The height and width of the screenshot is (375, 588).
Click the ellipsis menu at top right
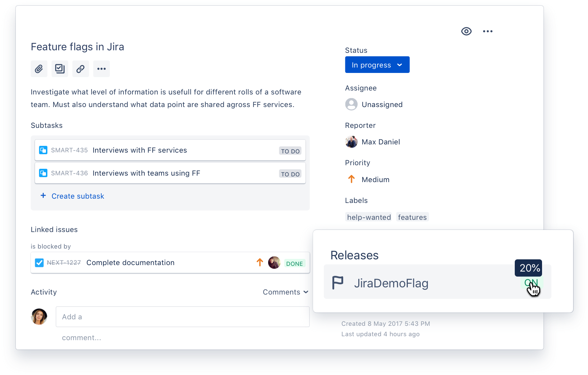[x=488, y=31]
